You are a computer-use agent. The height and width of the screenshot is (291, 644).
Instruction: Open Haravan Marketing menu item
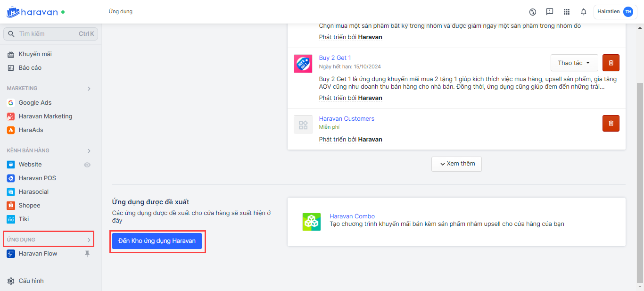pos(46,116)
